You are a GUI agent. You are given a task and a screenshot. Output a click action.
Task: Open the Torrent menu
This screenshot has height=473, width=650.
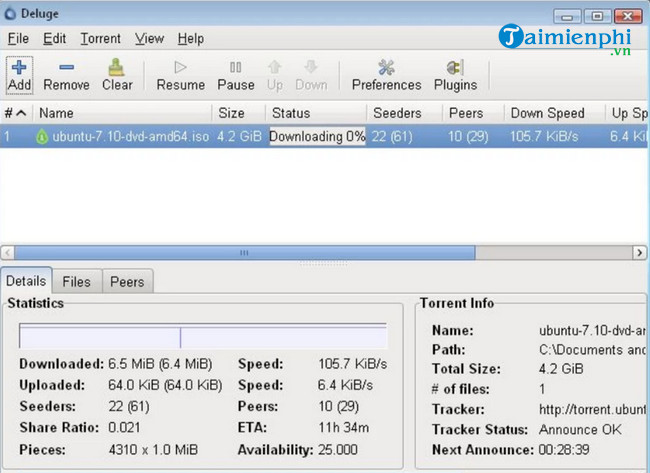[100, 38]
